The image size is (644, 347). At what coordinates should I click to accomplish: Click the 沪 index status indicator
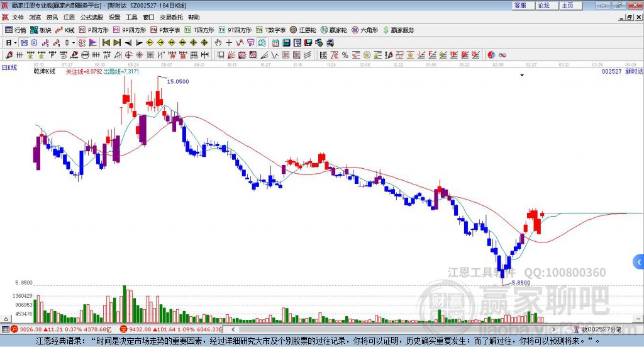tap(14, 329)
